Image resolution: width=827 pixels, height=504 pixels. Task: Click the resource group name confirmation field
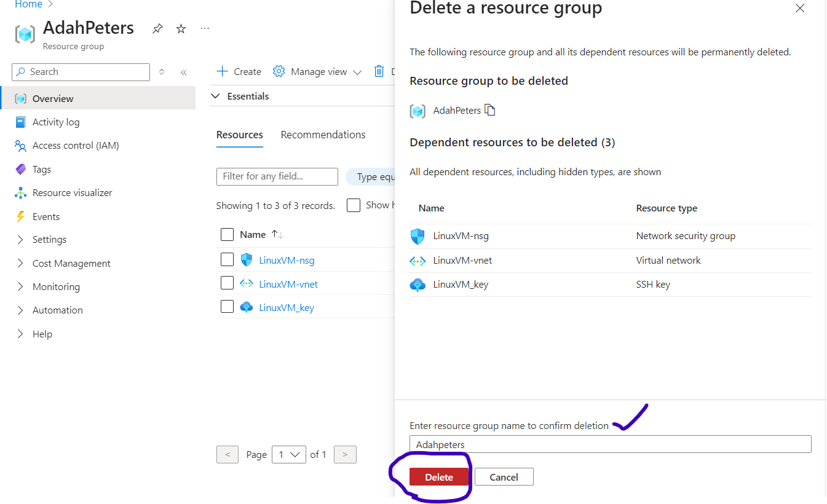(x=611, y=444)
